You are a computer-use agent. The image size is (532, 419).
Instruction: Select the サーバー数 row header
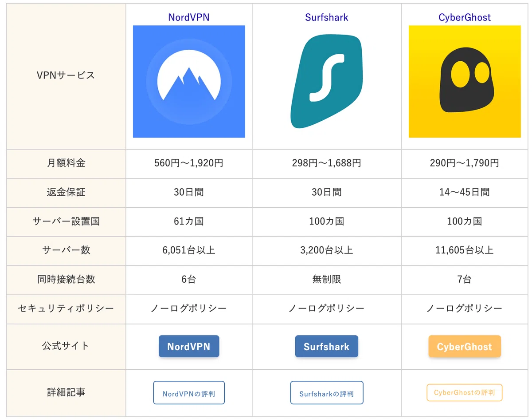click(66, 251)
